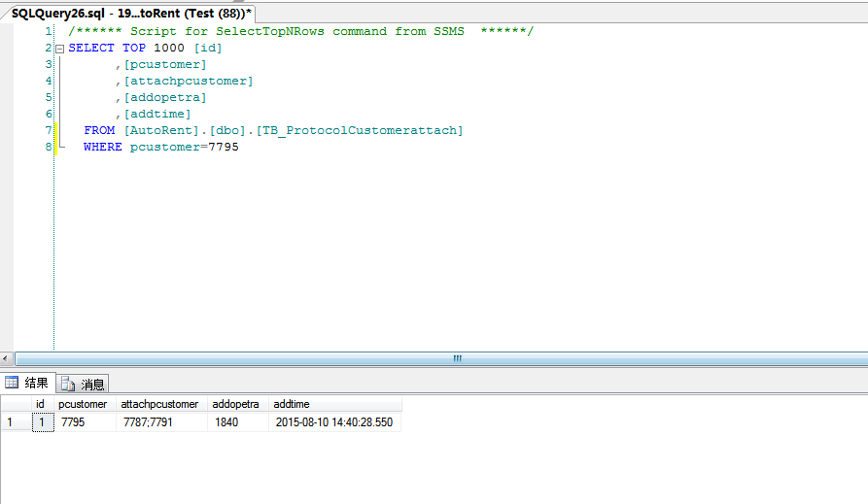The height and width of the screenshot is (504, 868).
Task: Click the cell 7787;7791
Action: [x=161, y=422]
